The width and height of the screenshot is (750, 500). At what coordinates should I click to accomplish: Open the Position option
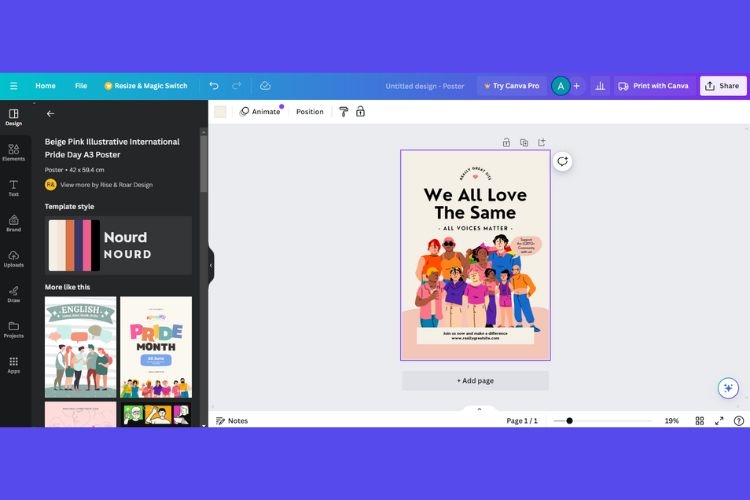point(309,111)
